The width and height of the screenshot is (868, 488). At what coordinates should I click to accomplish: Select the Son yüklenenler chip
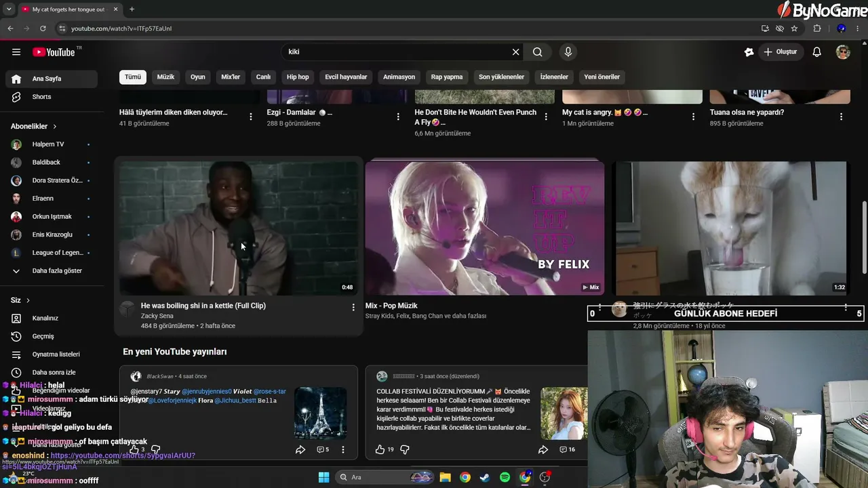click(501, 77)
